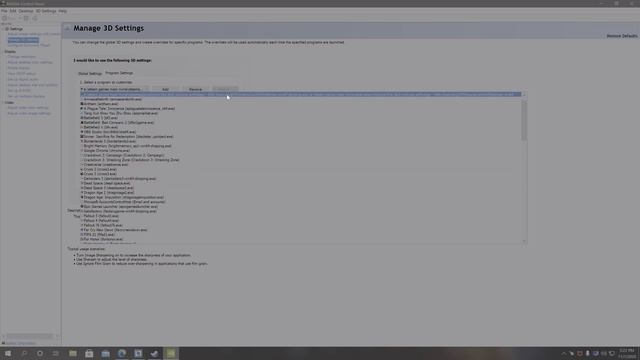Open Cortana from the taskbar
This screenshot has width=640, height=360.
pos(40,353)
